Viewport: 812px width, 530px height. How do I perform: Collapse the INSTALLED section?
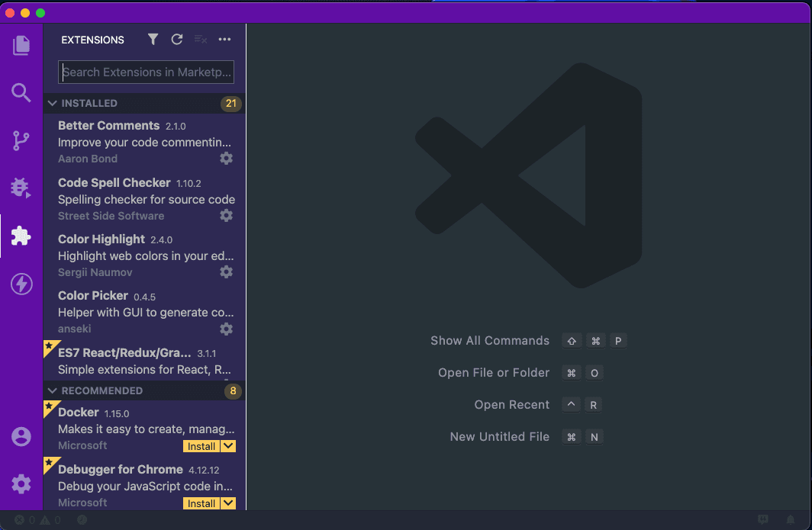click(53, 103)
